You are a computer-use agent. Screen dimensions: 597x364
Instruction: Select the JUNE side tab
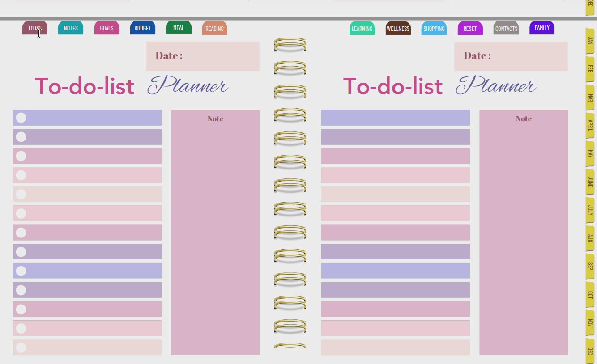590,182
